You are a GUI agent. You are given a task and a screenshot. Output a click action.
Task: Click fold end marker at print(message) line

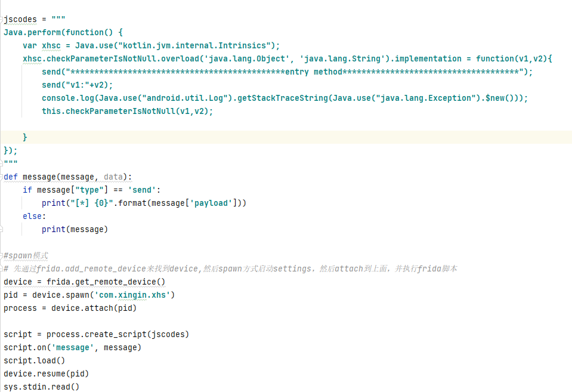[2, 229]
